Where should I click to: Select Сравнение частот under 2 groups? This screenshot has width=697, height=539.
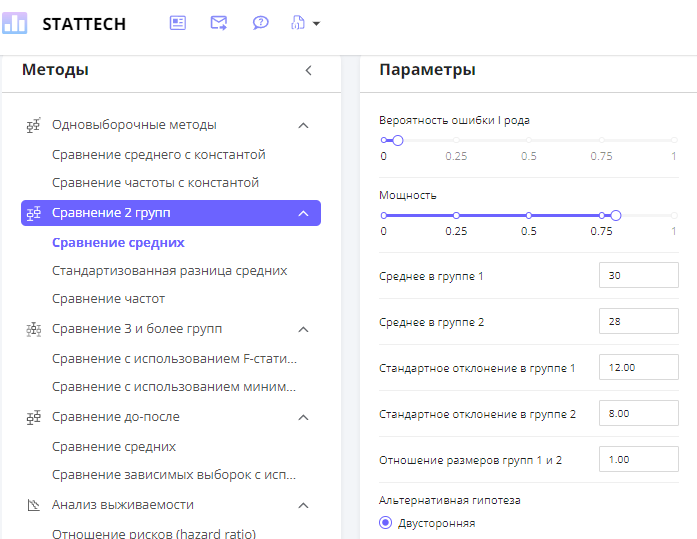tap(108, 299)
